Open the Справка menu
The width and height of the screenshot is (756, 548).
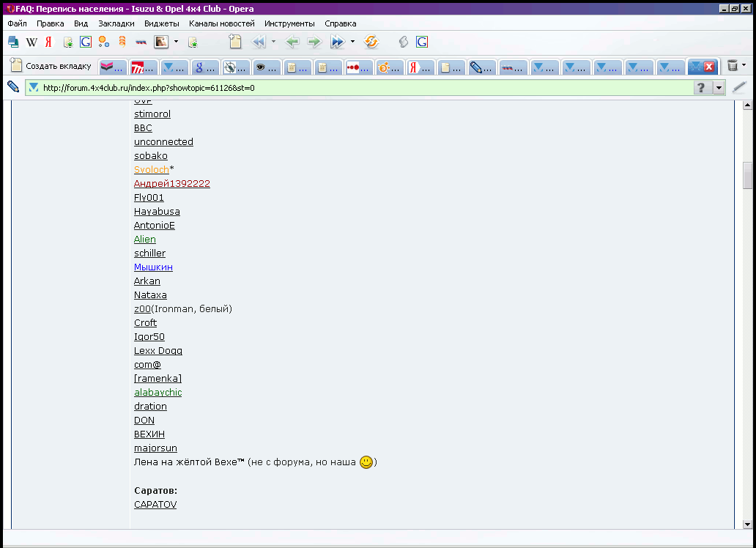[x=341, y=23]
